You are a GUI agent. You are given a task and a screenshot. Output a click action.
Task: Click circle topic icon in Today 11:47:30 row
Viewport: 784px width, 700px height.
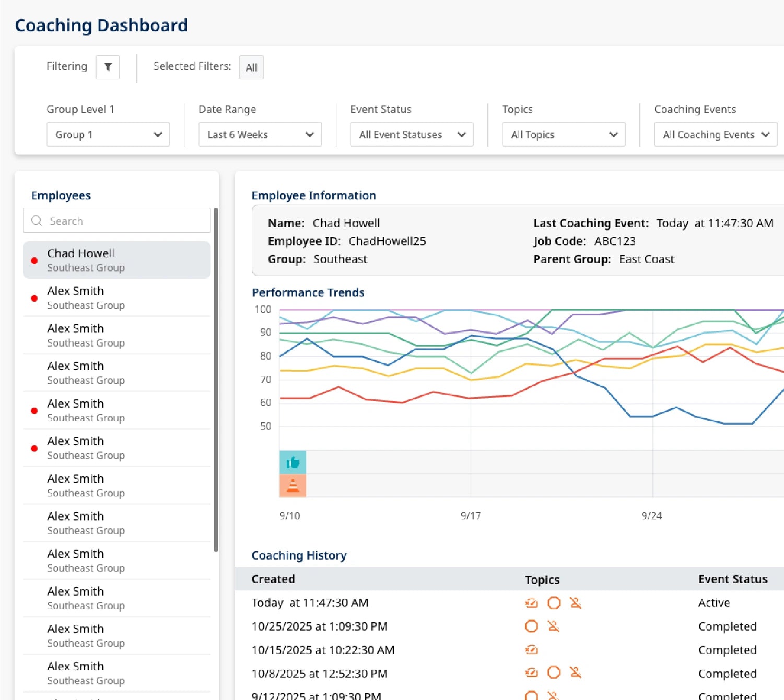554,603
